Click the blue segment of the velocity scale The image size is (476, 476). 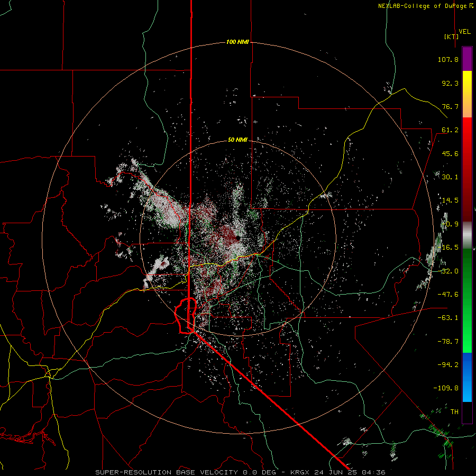[x=467, y=377]
